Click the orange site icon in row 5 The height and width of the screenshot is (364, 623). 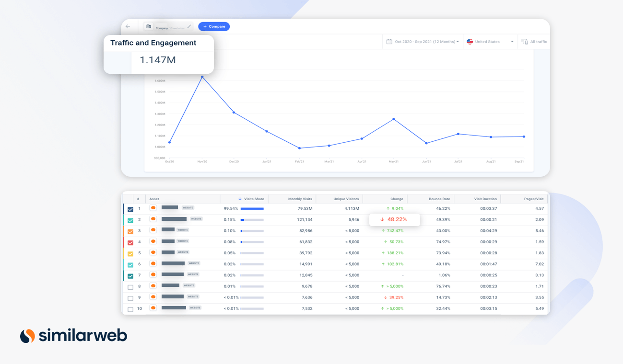(153, 252)
